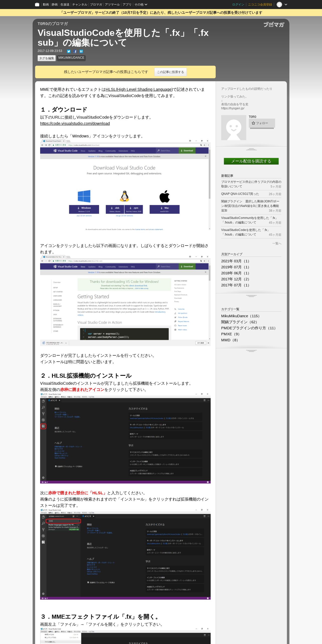The height and width of the screenshot is (644, 322).
Task: Open アプリ in top navigation
Action: click(x=127, y=5)
